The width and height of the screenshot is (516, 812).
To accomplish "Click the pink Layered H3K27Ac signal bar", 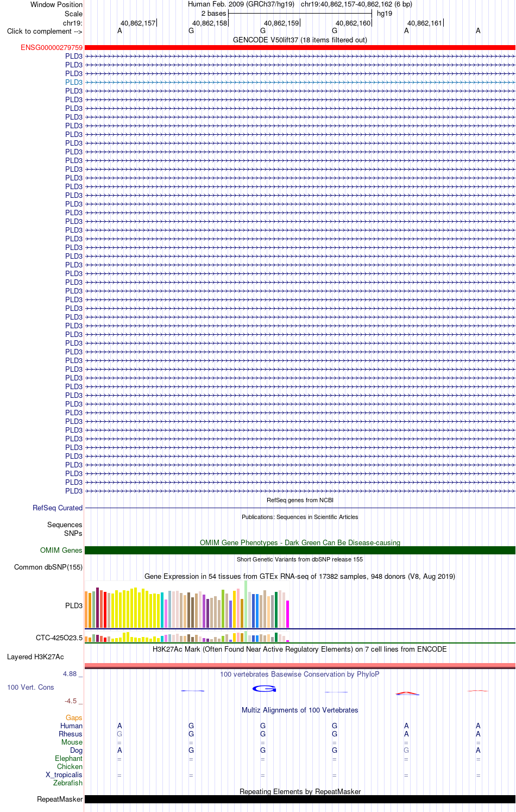I will click(x=300, y=666).
